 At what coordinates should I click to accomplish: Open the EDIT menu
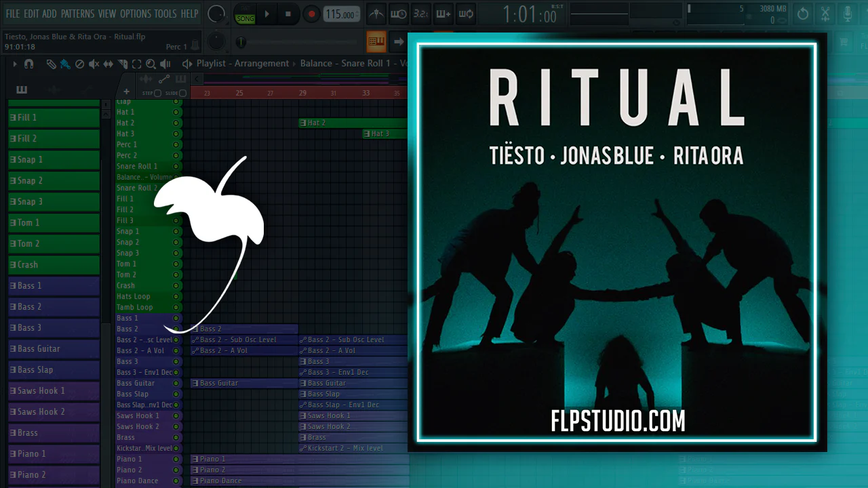(x=31, y=14)
